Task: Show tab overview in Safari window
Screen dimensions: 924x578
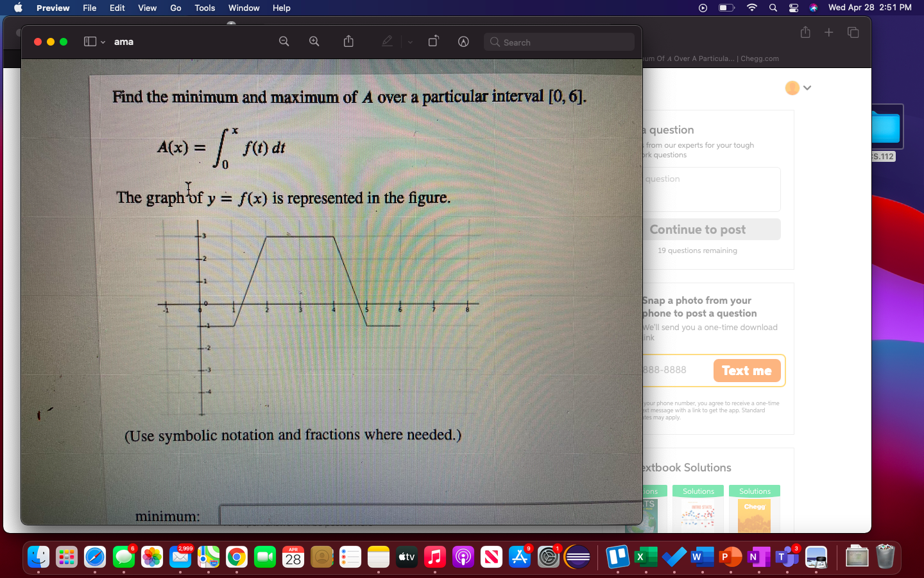Action: click(853, 32)
